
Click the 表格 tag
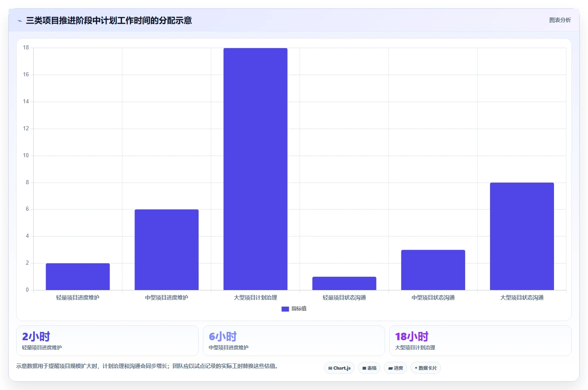369,368
